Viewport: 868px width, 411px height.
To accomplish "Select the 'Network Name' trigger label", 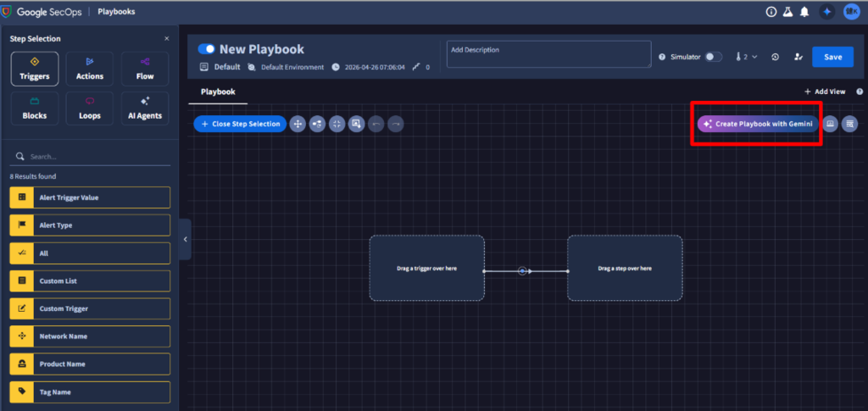I will click(x=63, y=336).
